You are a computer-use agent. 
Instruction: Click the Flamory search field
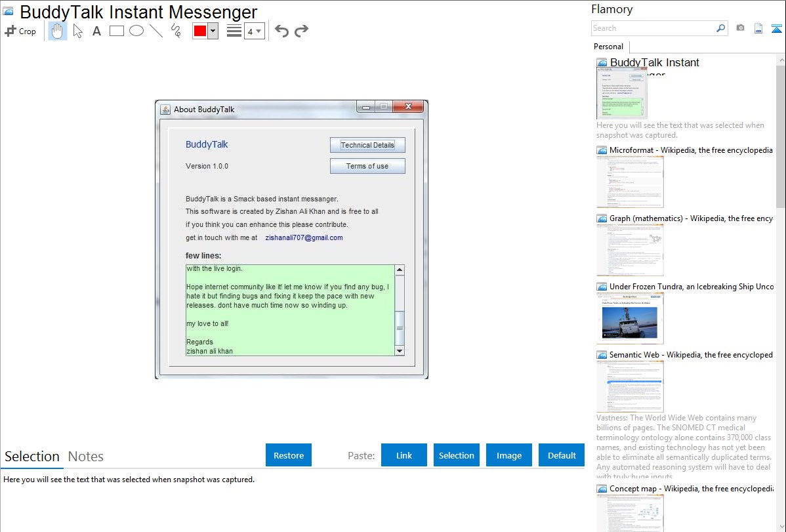tap(653, 28)
